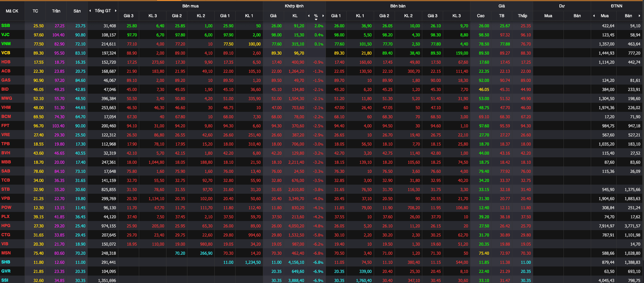This screenshot has height=283, width=644.
Task: Sort by Sàn column header
Action: (x=77, y=11)
